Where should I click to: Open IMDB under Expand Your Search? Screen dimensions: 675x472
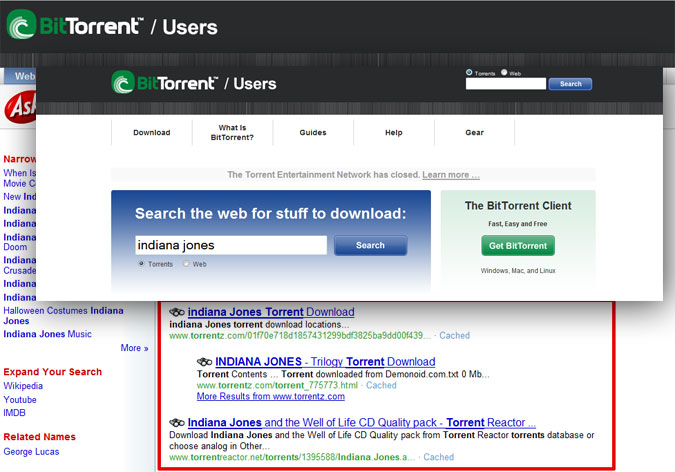tap(15, 413)
